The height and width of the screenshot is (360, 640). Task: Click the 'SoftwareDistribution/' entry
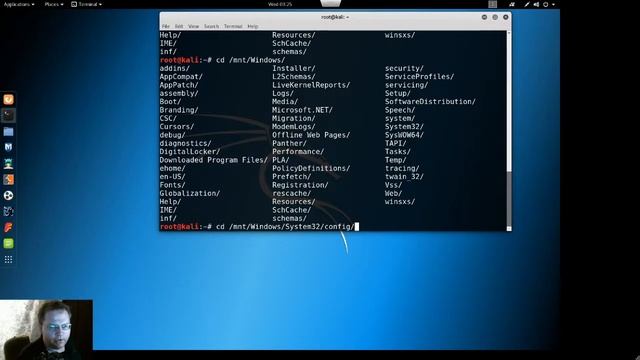pos(430,102)
